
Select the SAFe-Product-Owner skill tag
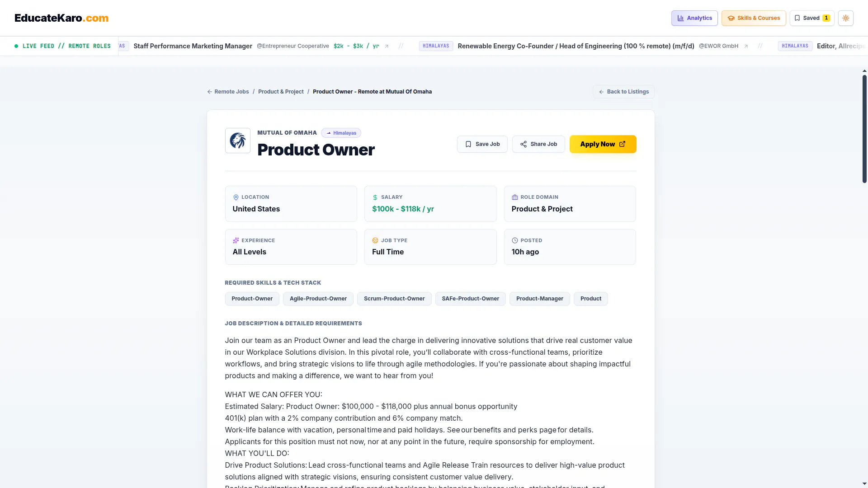(470, 299)
